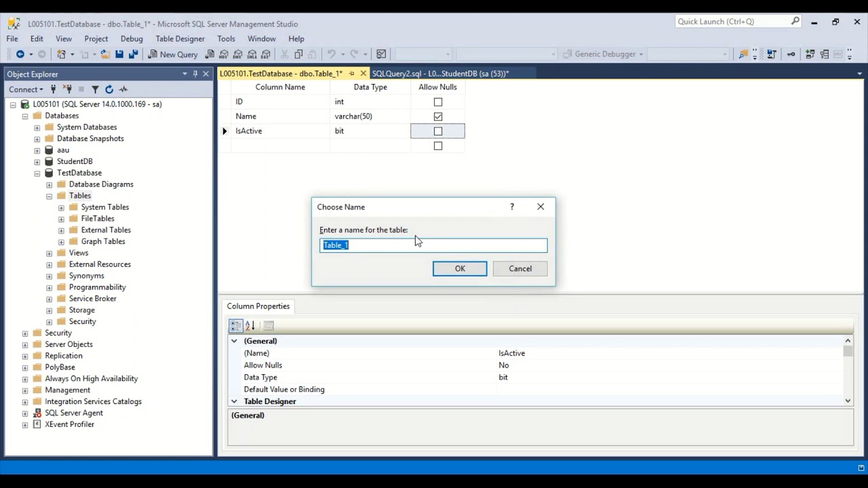Expand the StudentDB database node

coord(37,161)
